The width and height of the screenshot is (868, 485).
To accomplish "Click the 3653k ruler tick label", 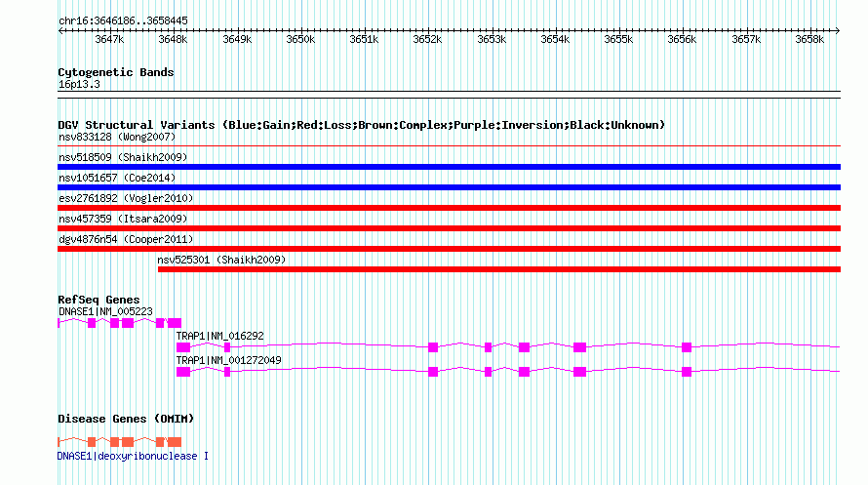I will click(492, 39).
